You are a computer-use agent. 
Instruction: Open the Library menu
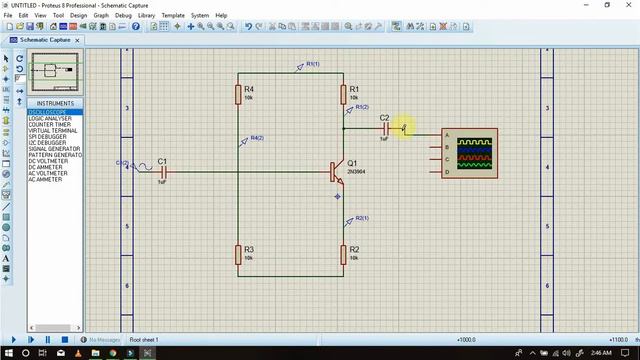click(x=146, y=16)
